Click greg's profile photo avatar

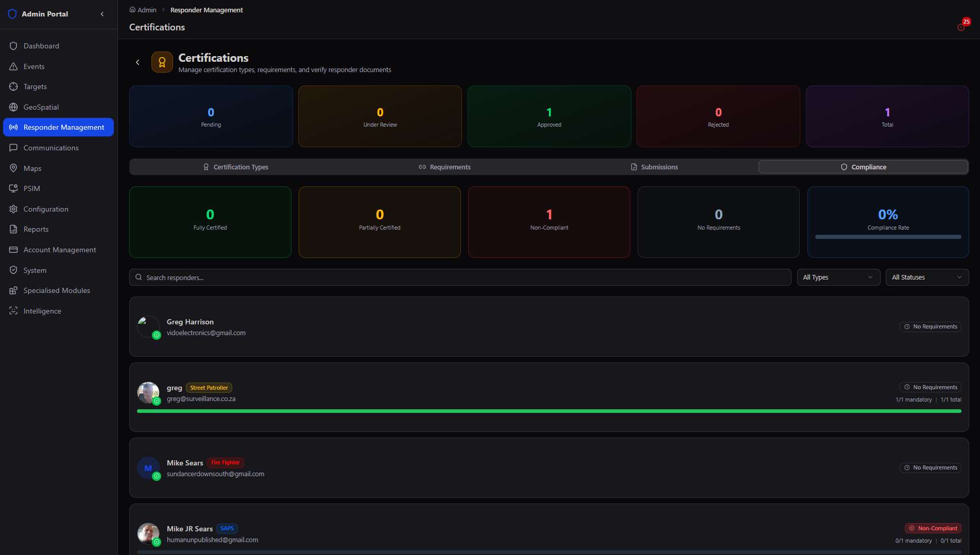pyautogui.click(x=148, y=393)
